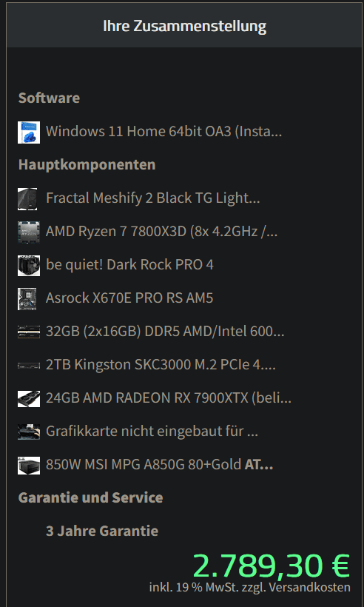Click the Fractal Meshify 2 case thumbnail
This screenshot has height=607, width=364.
coord(27,199)
